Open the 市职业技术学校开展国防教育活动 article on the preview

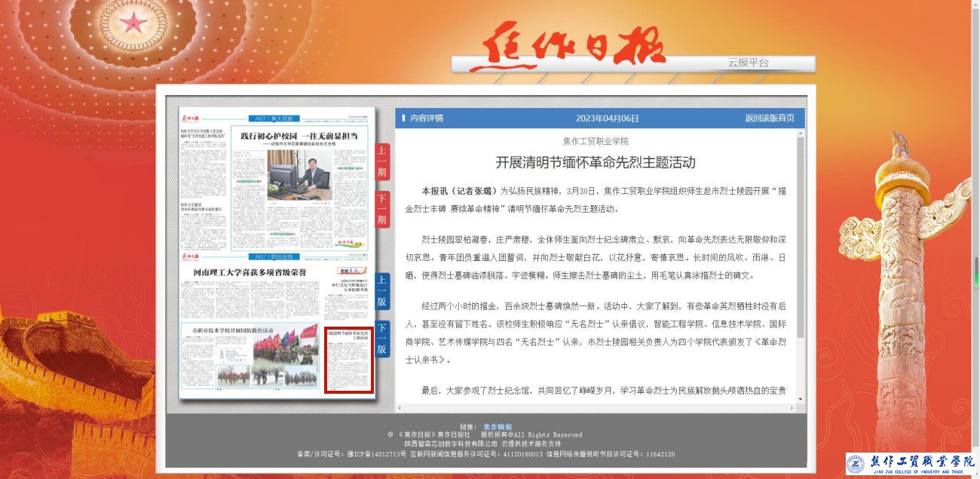coord(233,331)
